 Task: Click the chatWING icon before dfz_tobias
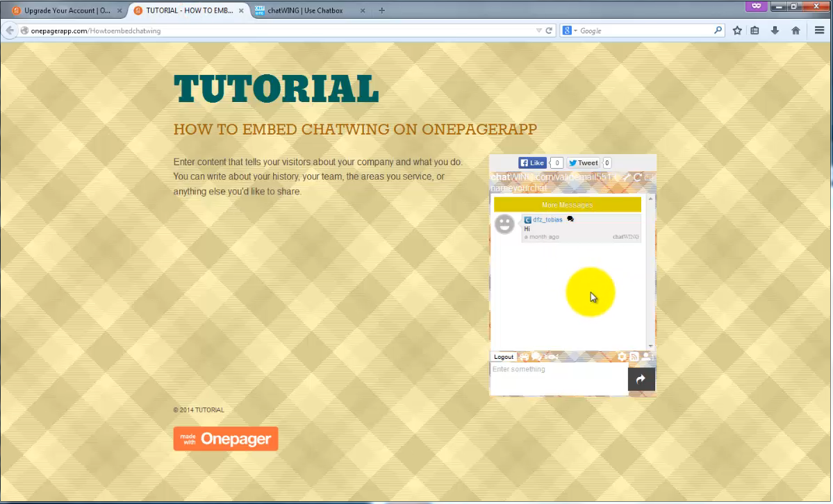(x=527, y=220)
